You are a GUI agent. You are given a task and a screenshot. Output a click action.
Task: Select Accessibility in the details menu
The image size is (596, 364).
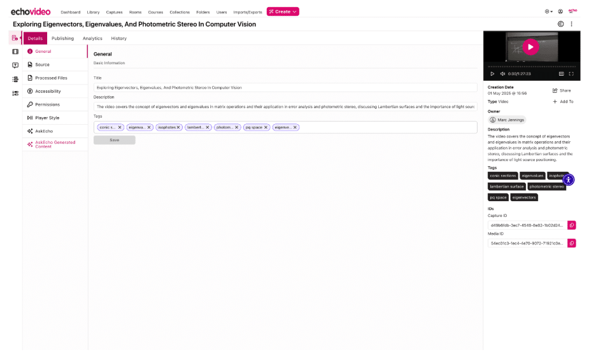55,91
